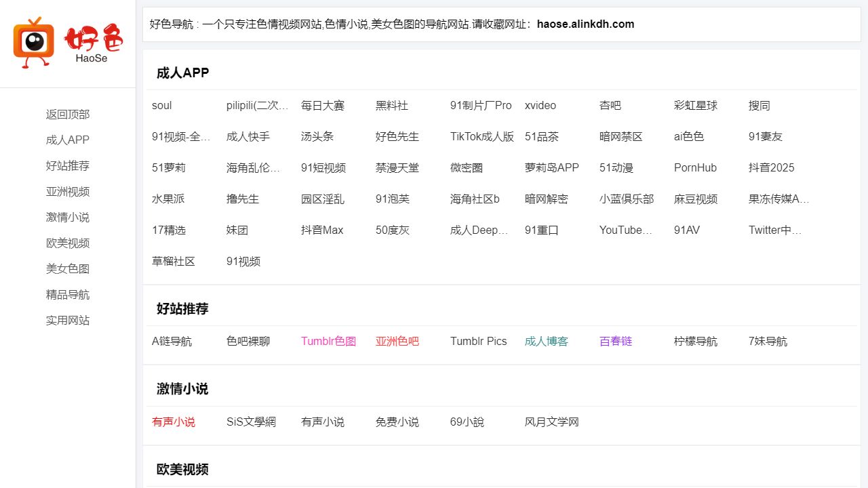This screenshot has height=488, width=868.
Task: Click the haose.alinkdh.com address text
Action: pyautogui.click(x=586, y=24)
